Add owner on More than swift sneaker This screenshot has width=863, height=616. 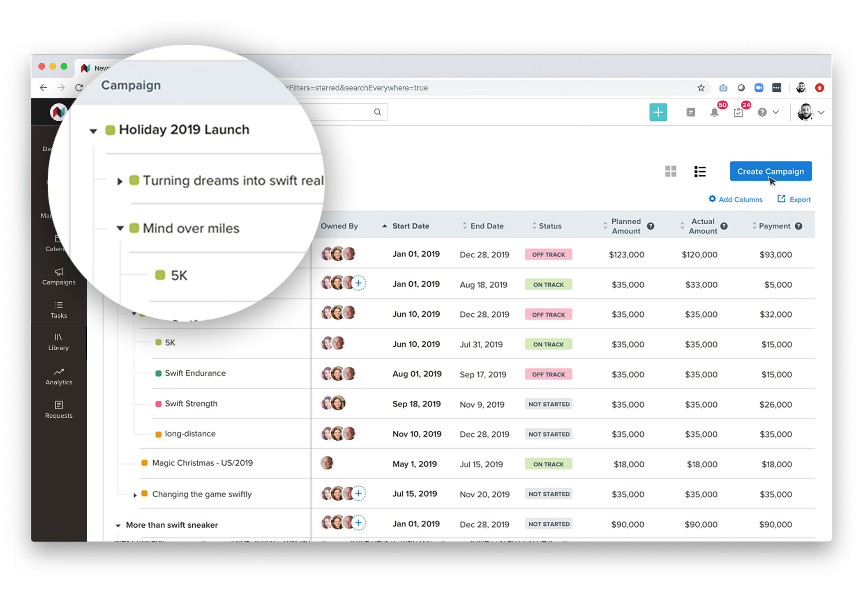(359, 523)
